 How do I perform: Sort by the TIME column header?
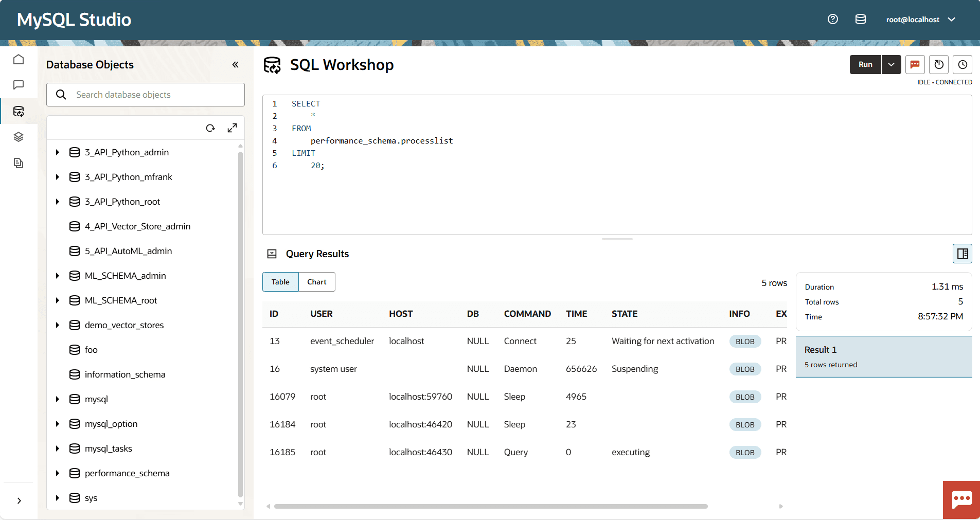pyautogui.click(x=577, y=314)
